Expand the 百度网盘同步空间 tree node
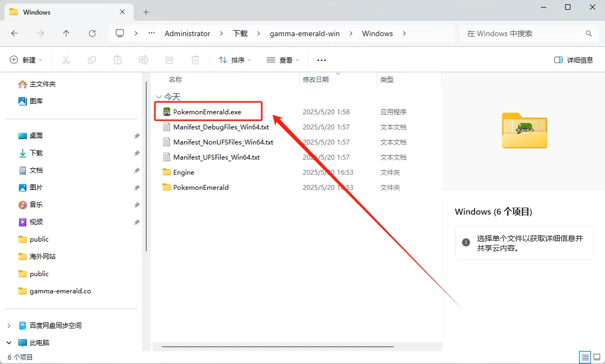Image resolution: width=605 pixels, height=364 pixels. coord(9,326)
